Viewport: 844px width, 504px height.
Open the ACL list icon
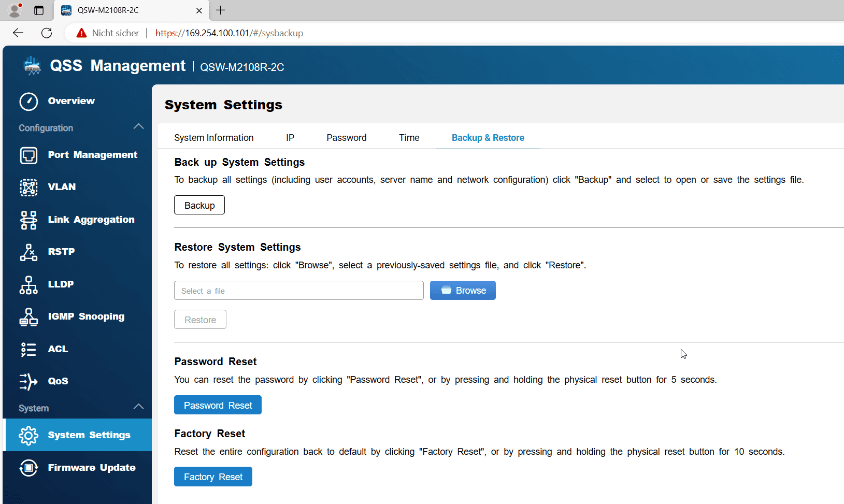[28, 350]
